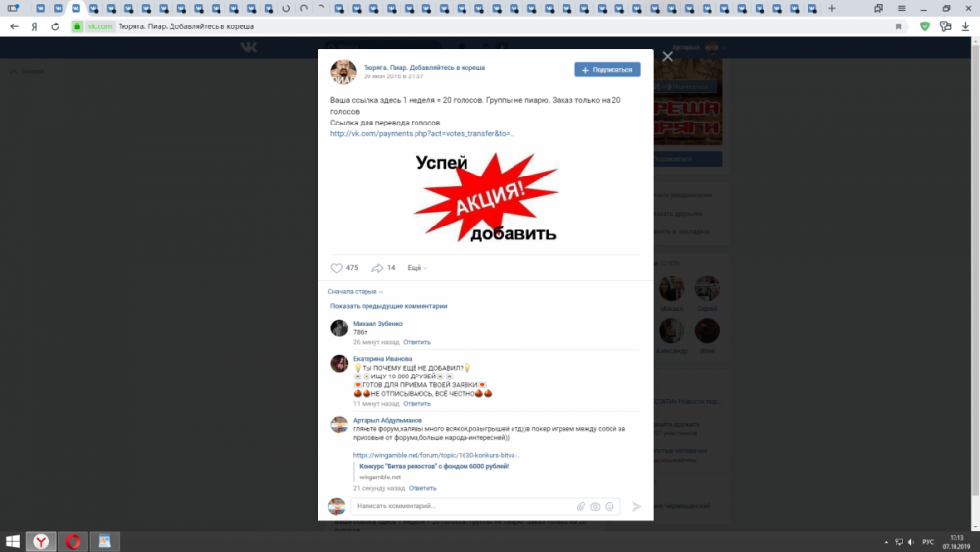Click Михаил Зубенко comment avatar
This screenshot has width=980, height=552.
[339, 328]
